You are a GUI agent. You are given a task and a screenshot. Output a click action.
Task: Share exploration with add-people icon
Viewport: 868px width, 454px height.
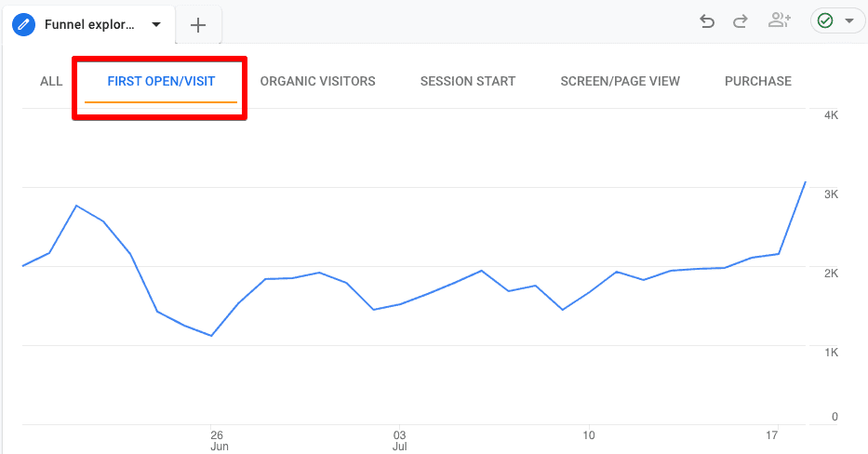tap(780, 20)
